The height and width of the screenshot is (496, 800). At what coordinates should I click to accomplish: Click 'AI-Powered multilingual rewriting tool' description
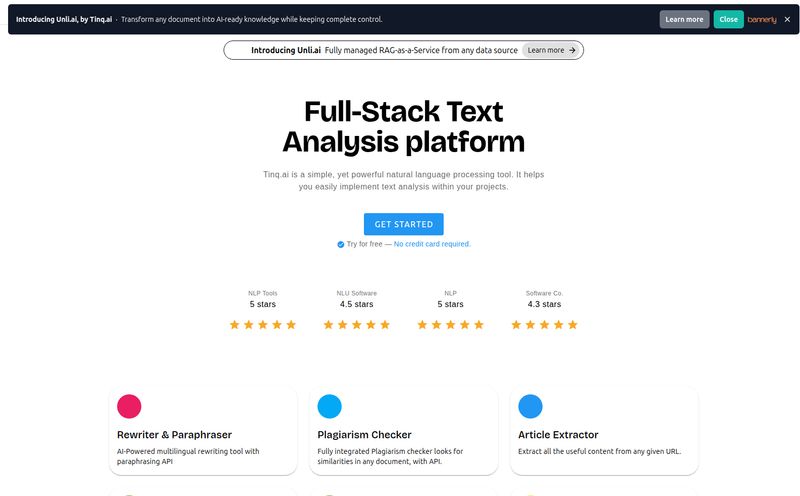coord(188,456)
